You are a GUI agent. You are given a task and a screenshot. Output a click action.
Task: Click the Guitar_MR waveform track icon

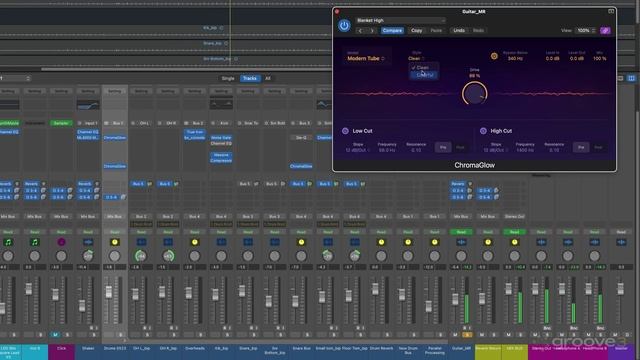coord(461,242)
